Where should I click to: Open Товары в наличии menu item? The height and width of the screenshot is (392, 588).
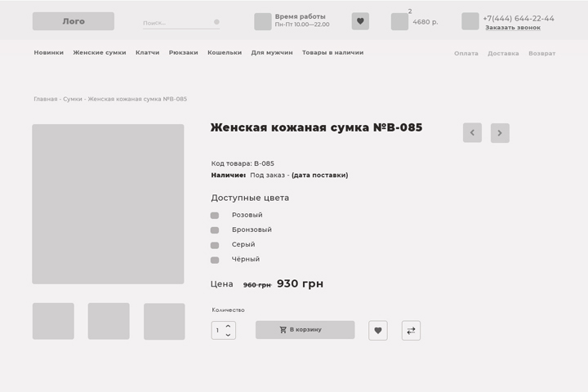pos(332,52)
